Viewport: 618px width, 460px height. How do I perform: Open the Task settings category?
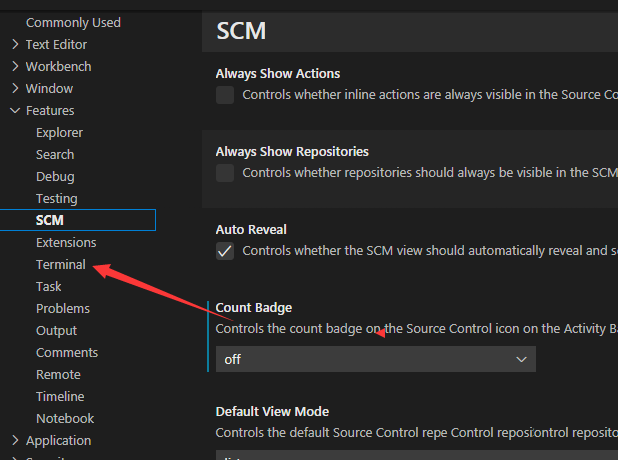[x=49, y=286]
